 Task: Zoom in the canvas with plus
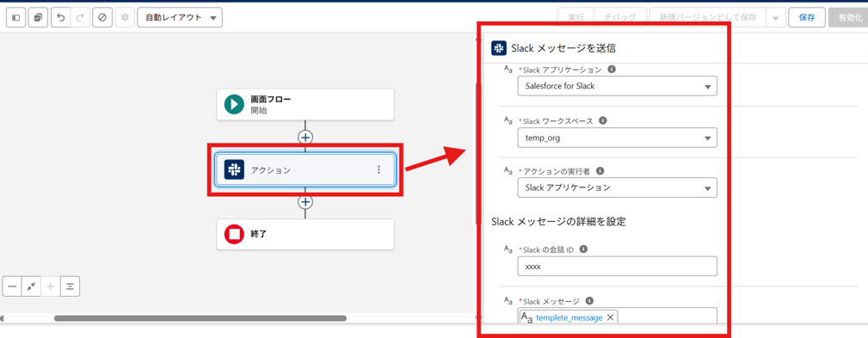click(x=51, y=286)
